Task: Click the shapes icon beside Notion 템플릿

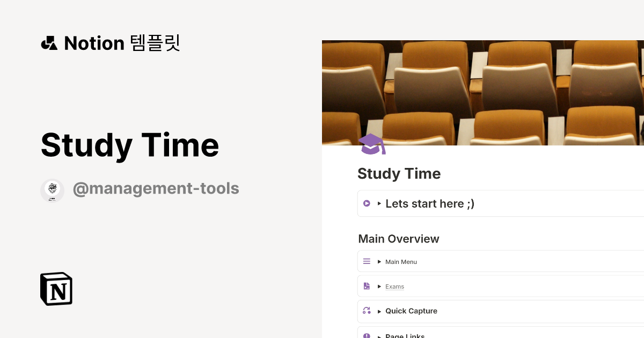Action: coord(49,43)
